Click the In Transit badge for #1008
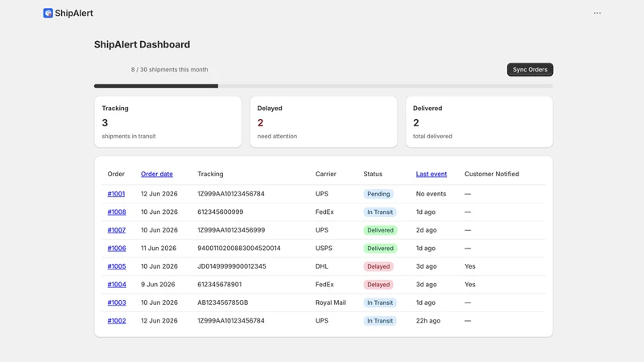 click(380, 212)
